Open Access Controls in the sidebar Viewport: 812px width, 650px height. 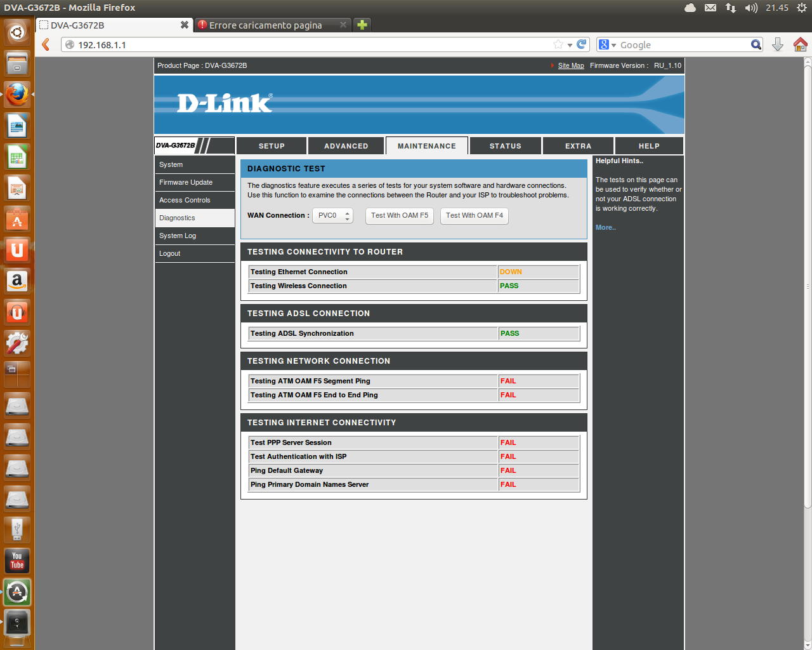[x=195, y=200]
